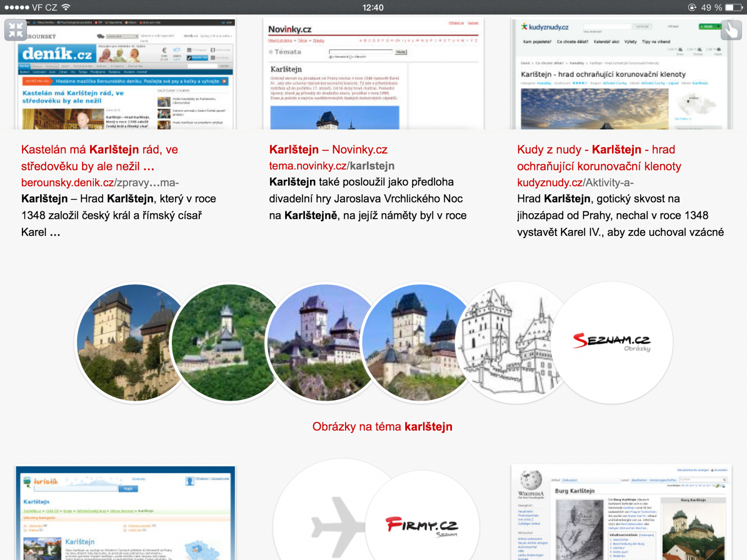
Task: Open the 'Tipy na víkend' menu on kudyznudy
Action: click(x=656, y=42)
